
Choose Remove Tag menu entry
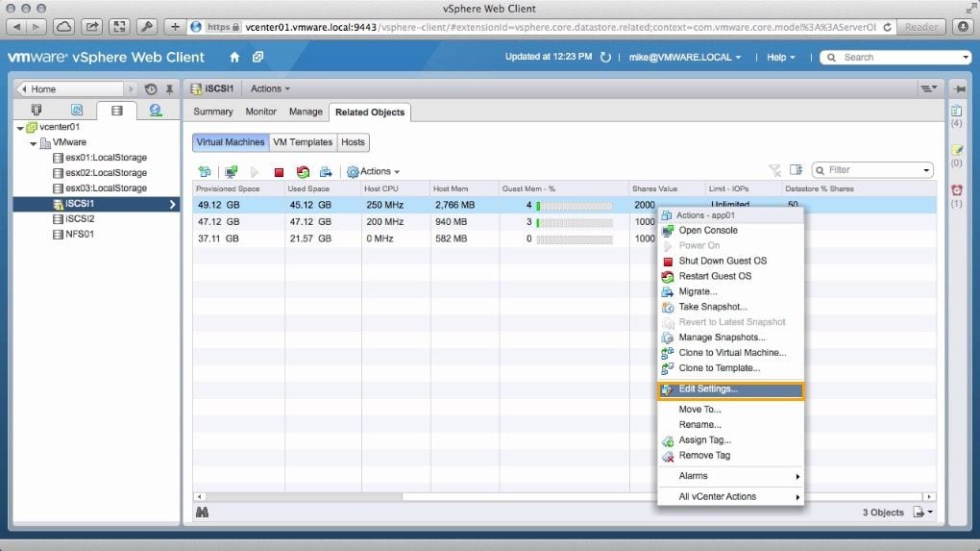point(730,455)
